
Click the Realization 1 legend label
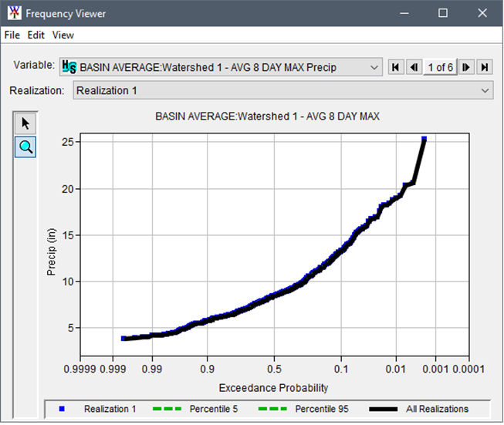coord(110,409)
